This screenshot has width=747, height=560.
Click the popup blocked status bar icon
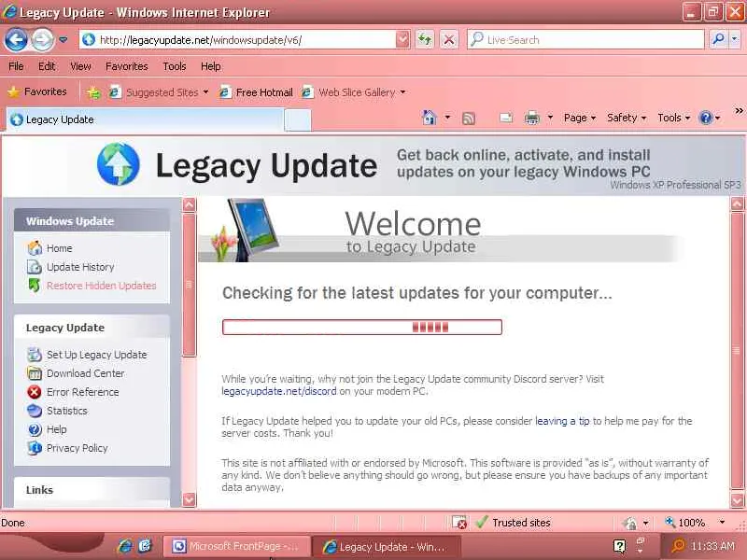[459, 523]
